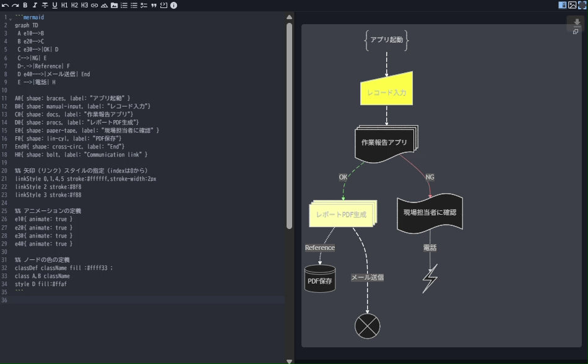Apply underline formatting with U icon

pyautogui.click(x=54, y=5)
